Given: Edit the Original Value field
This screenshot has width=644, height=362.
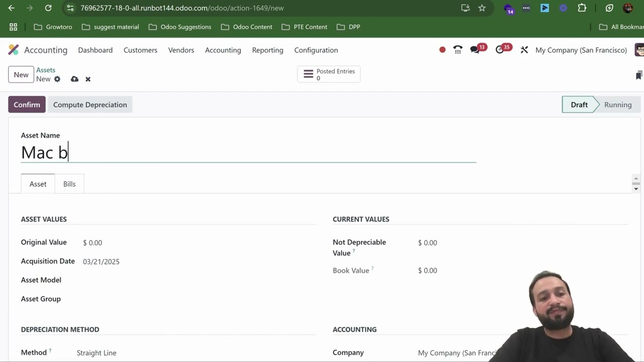Looking at the screenshot, I should [199, 242].
